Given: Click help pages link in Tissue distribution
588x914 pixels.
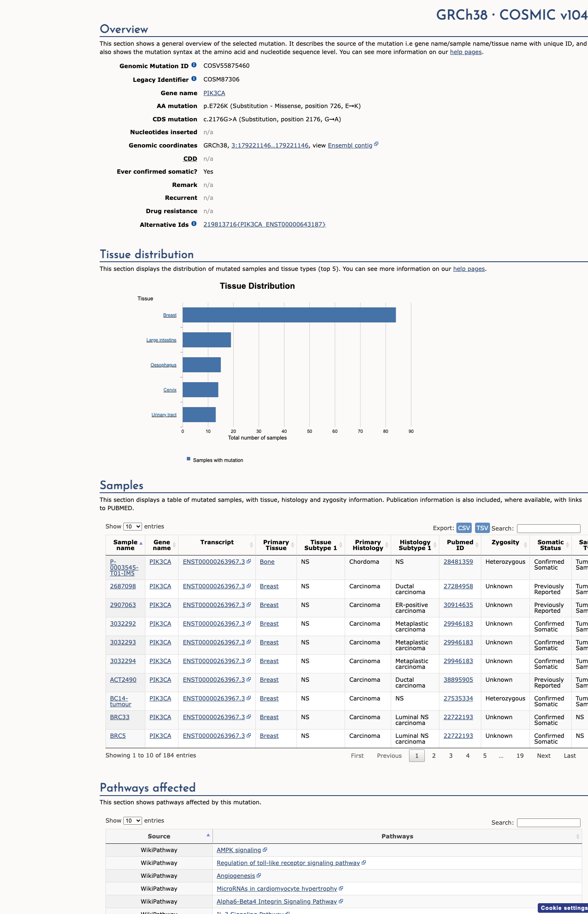Looking at the screenshot, I should pos(469,269).
